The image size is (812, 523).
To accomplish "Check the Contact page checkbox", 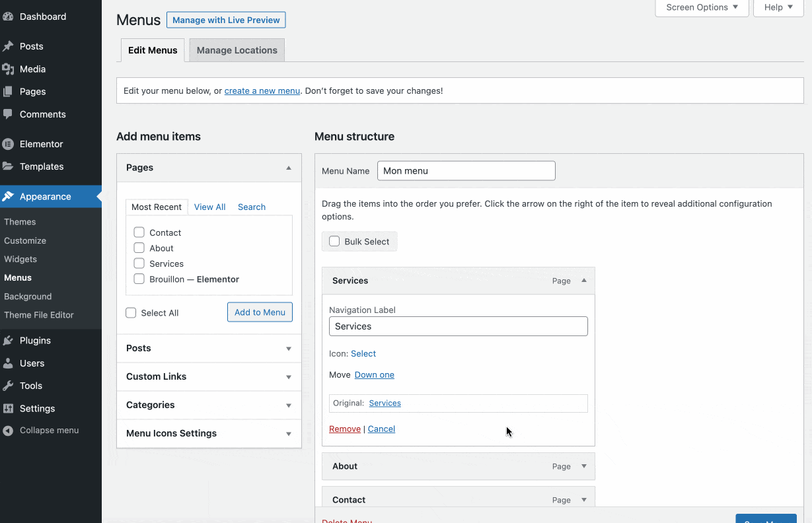I will pyautogui.click(x=139, y=232).
